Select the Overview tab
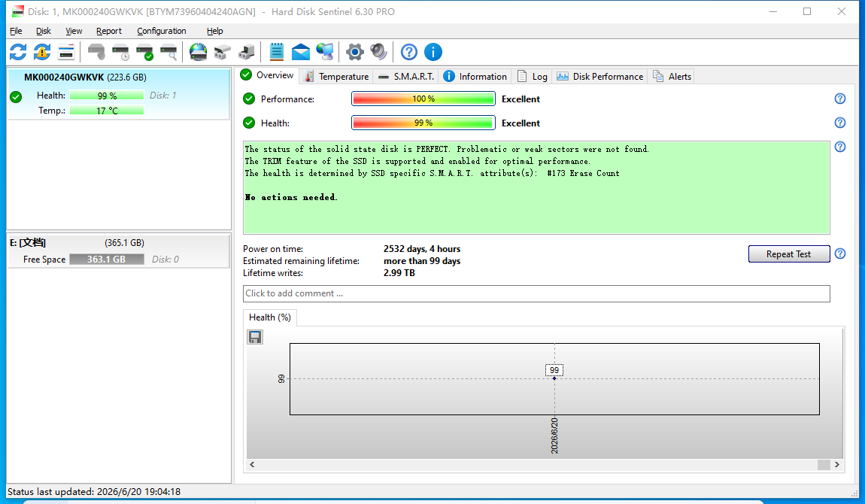This screenshot has width=865, height=504. click(268, 75)
